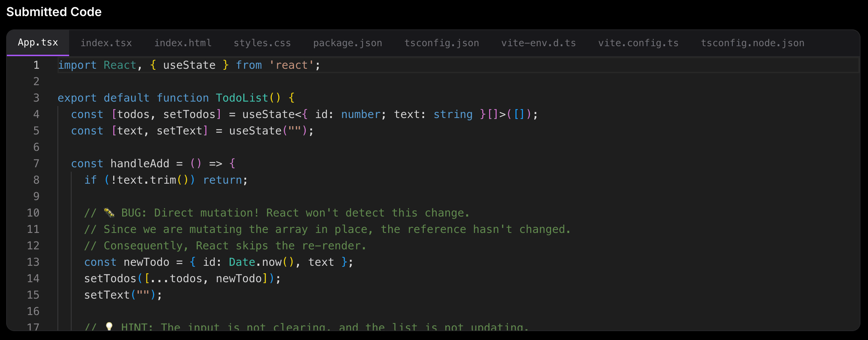Select the useState import on line 1

click(x=189, y=65)
